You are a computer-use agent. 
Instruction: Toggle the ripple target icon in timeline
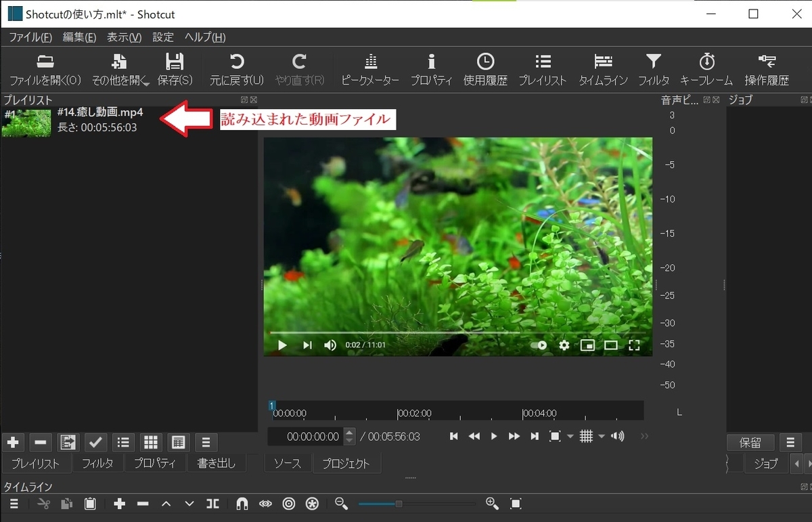[289, 504]
